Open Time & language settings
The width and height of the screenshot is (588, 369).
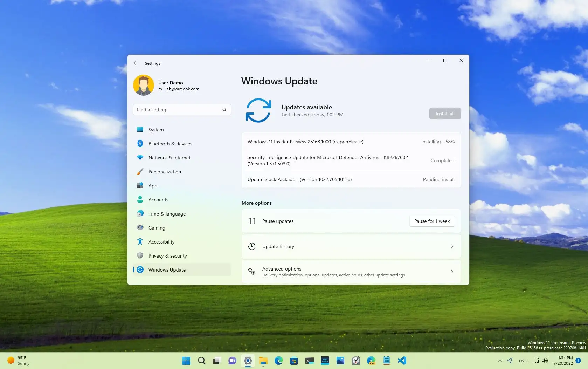pos(182,214)
